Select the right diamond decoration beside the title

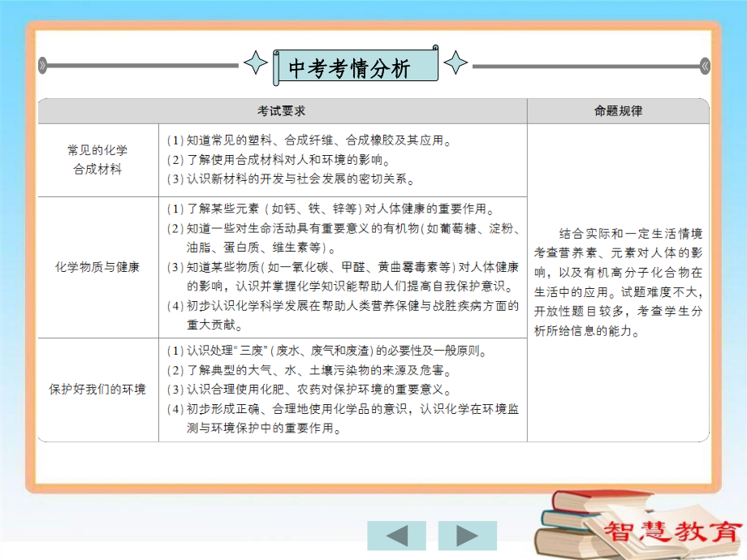[x=457, y=62]
